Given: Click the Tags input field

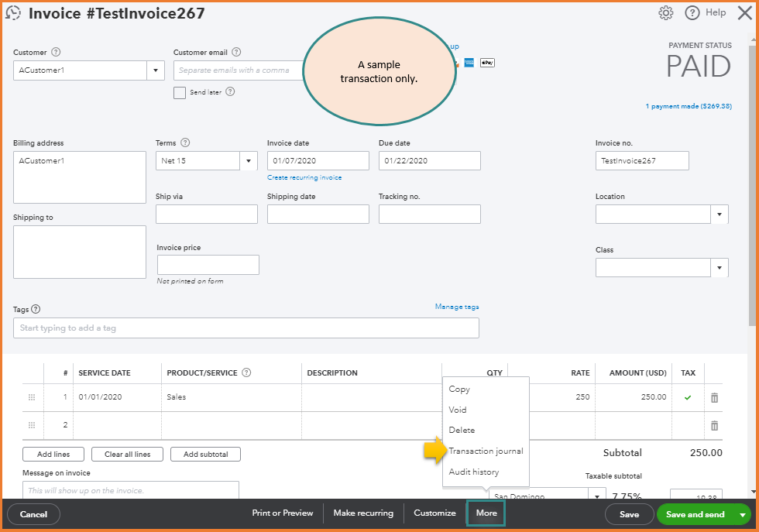Looking at the screenshot, I should [246, 328].
